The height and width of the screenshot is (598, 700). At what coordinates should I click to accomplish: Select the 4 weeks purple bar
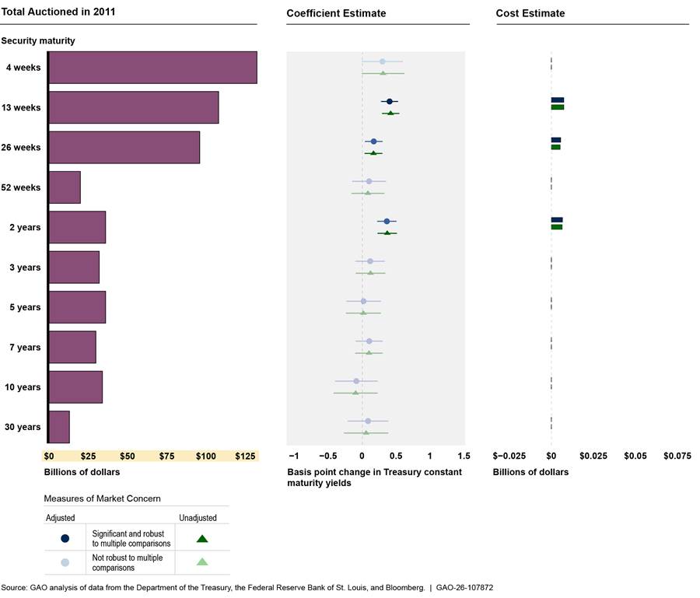[152, 68]
